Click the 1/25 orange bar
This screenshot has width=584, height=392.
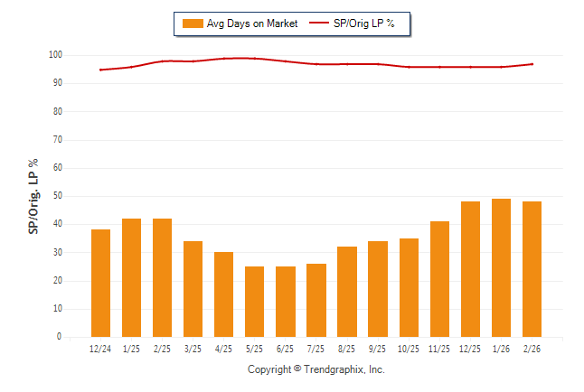131,277
